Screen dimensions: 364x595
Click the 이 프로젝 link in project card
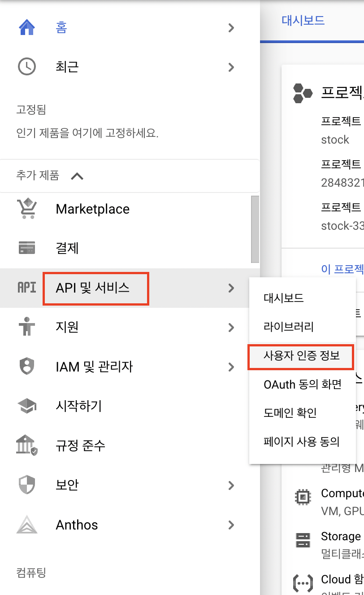pos(342,269)
